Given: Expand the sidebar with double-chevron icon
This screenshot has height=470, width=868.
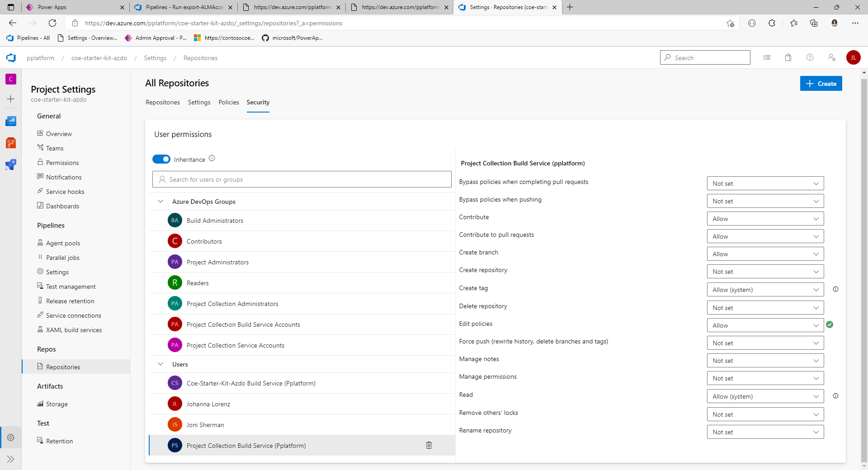Looking at the screenshot, I should point(11,459).
